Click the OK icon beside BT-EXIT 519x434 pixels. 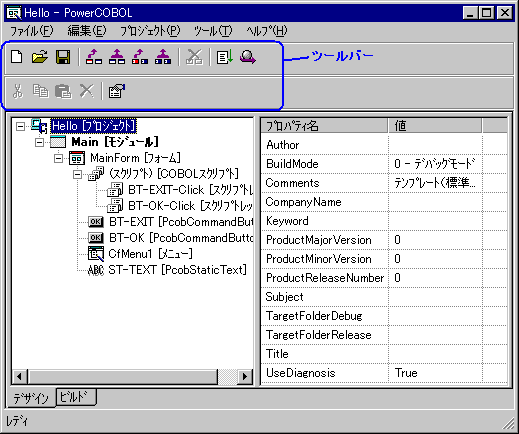click(96, 222)
